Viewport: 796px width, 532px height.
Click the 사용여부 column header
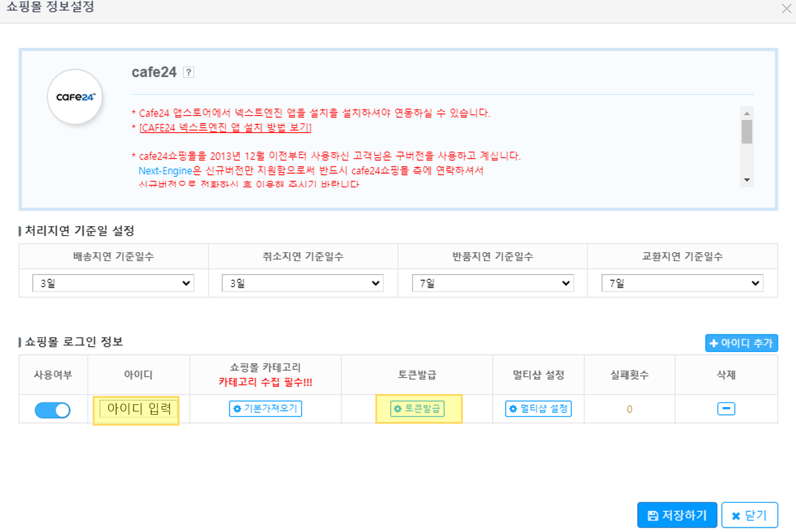(53, 375)
